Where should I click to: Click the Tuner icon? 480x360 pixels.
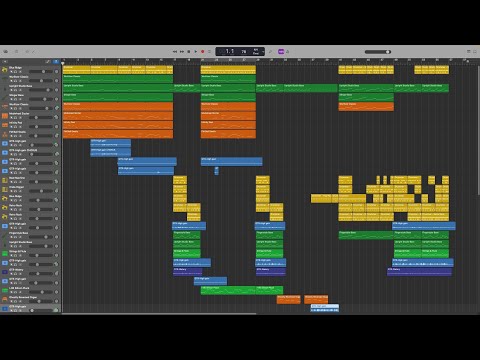pos(270,52)
